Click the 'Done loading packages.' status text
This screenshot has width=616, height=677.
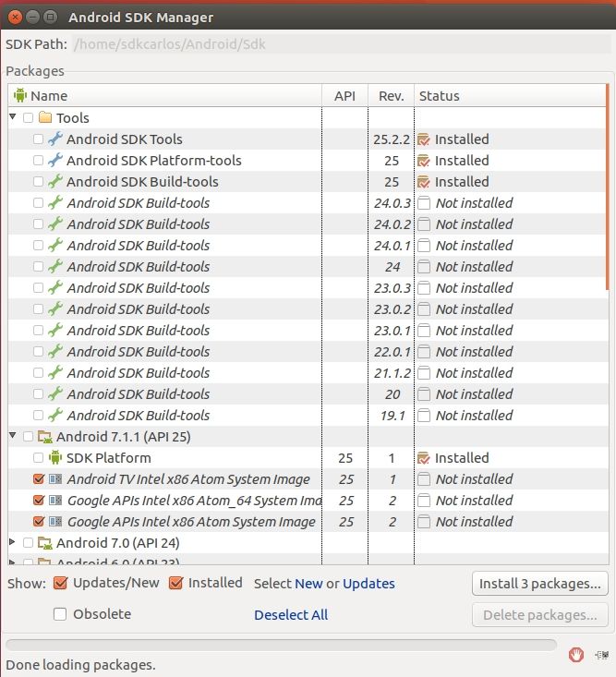[80, 665]
